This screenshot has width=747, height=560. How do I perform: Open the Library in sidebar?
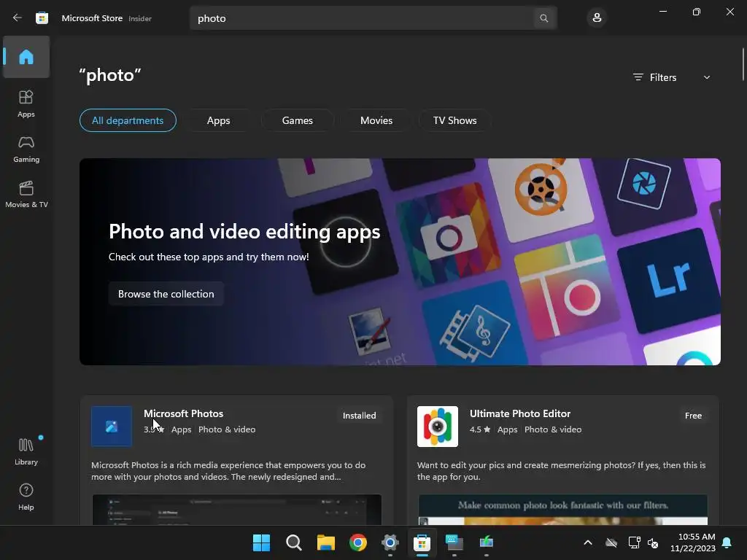click(26, 451)
